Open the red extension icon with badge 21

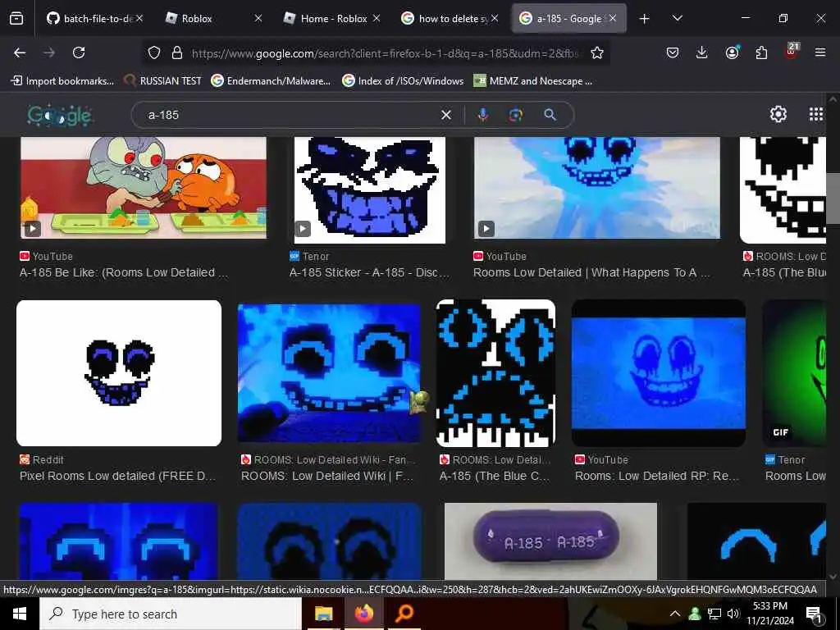(x=792, y=52)
